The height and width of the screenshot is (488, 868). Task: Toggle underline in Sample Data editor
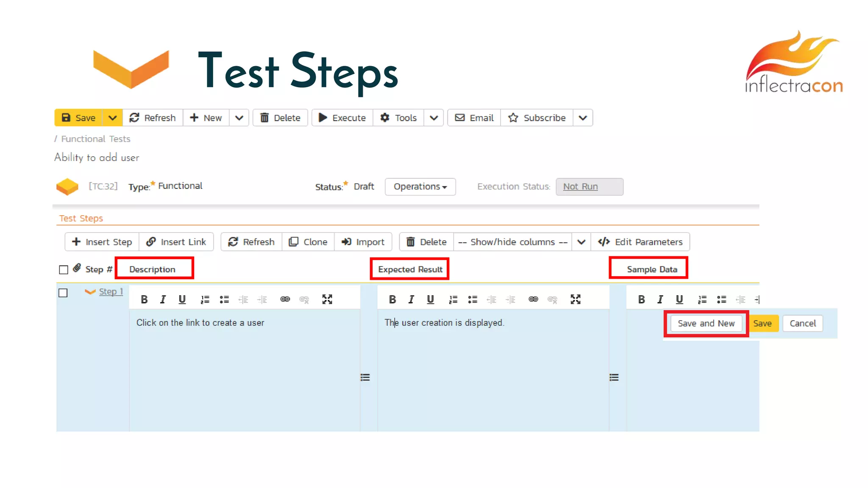[679, 299]
